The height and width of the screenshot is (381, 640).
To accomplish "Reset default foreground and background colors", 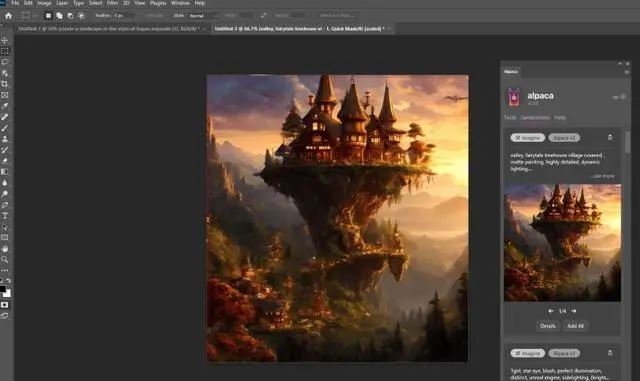I will 1,281.
